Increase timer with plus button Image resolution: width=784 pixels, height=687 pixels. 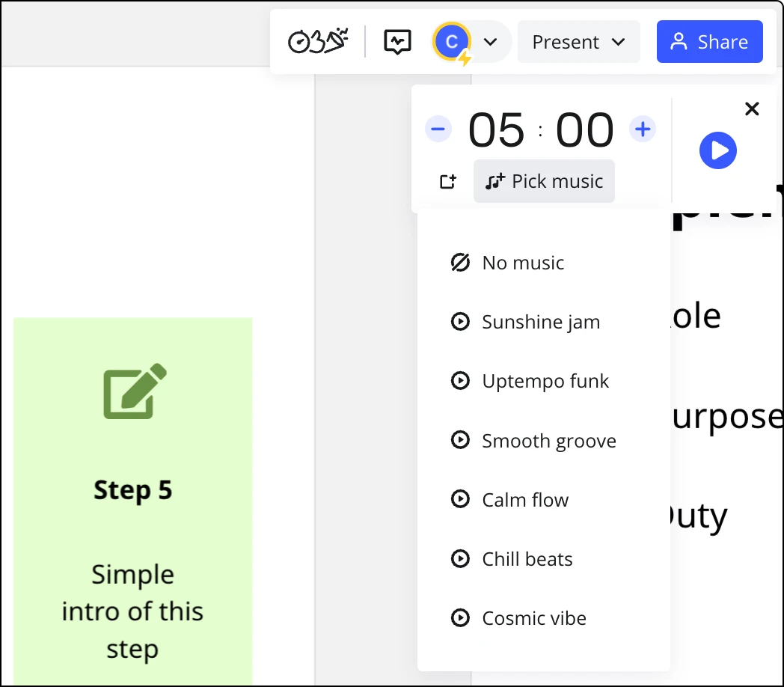[643, 129]
